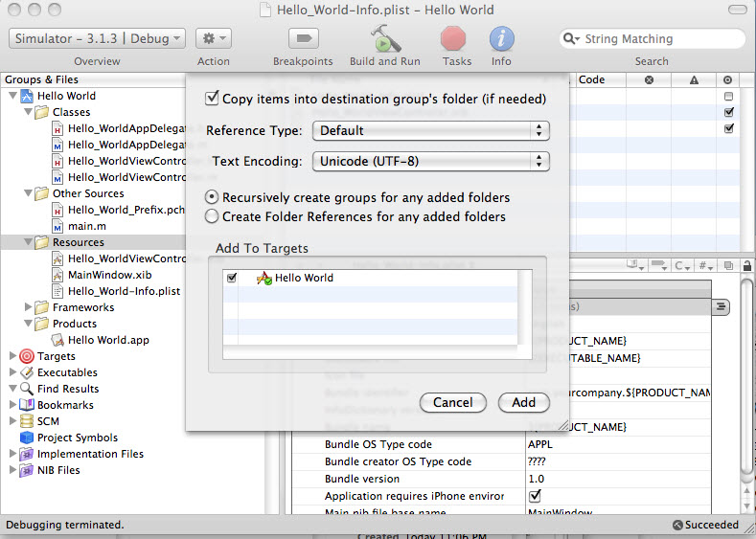
Task: Click the SCM database icon
Action: (x=27, y=421)
